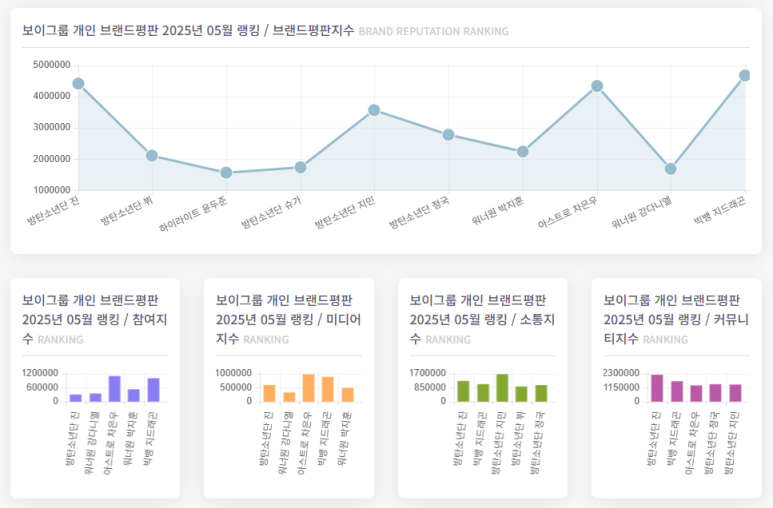Screen dimensions: 773x508
Task: Select 아스트로 차은우 orange bar in 미디어지수 chart
Action: (308, 388)
